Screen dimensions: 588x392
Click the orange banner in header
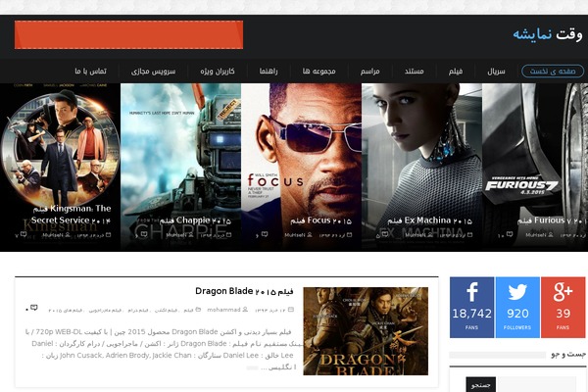click(128, 35)
